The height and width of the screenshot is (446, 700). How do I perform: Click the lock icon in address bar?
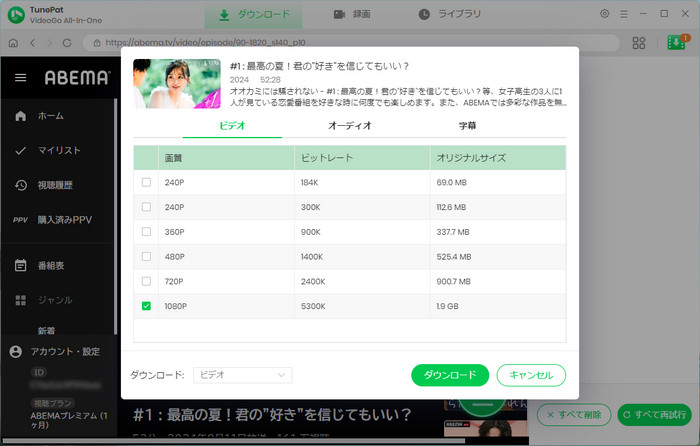pyautogui.click(x=96, y=43)
